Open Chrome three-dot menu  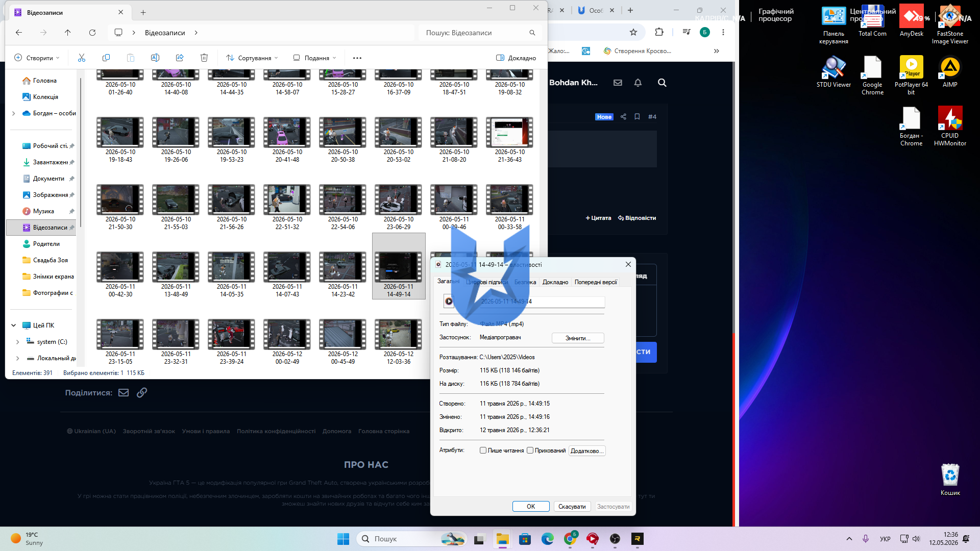723,32
